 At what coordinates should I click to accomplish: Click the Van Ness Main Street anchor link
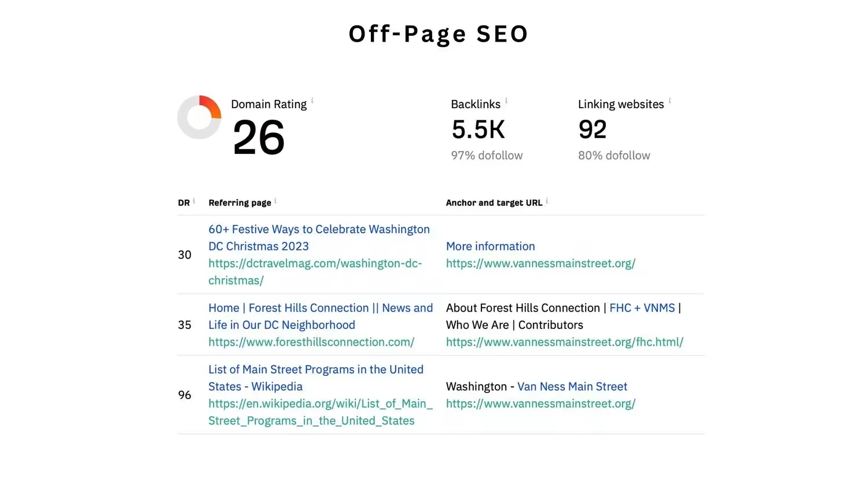point(572,386)
